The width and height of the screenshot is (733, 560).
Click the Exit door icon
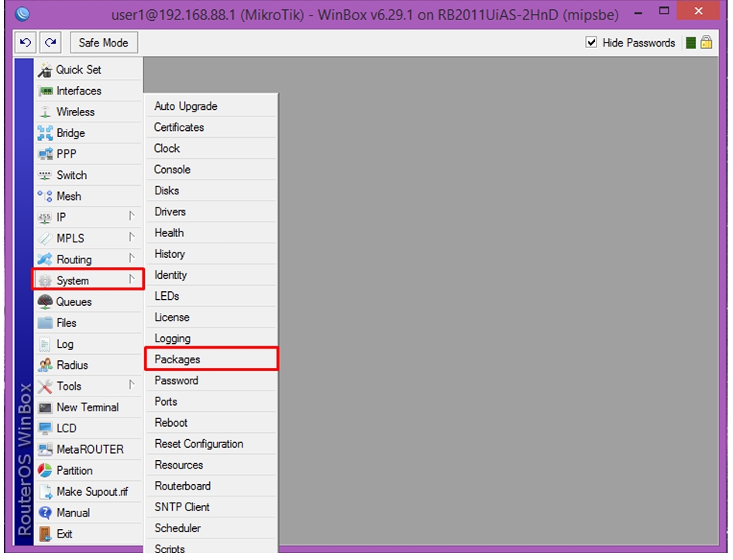click(45, 534)
